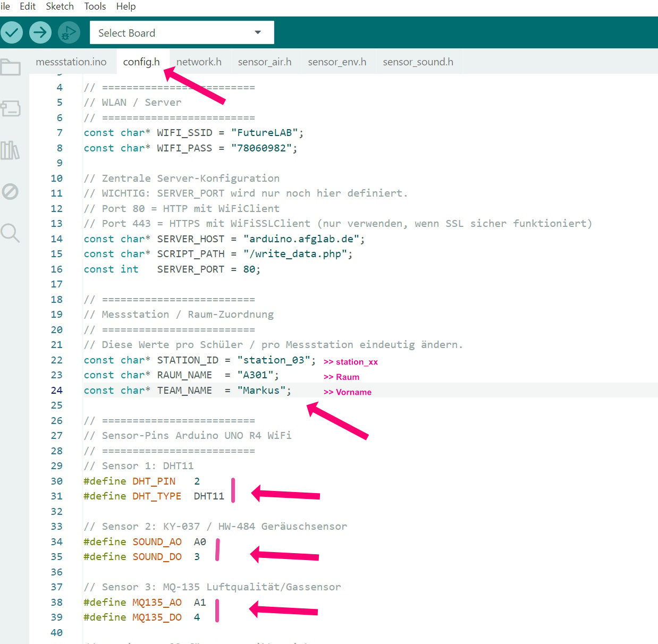Click the "Markus" team name string
658x644 pixels.
click(261, 391)
